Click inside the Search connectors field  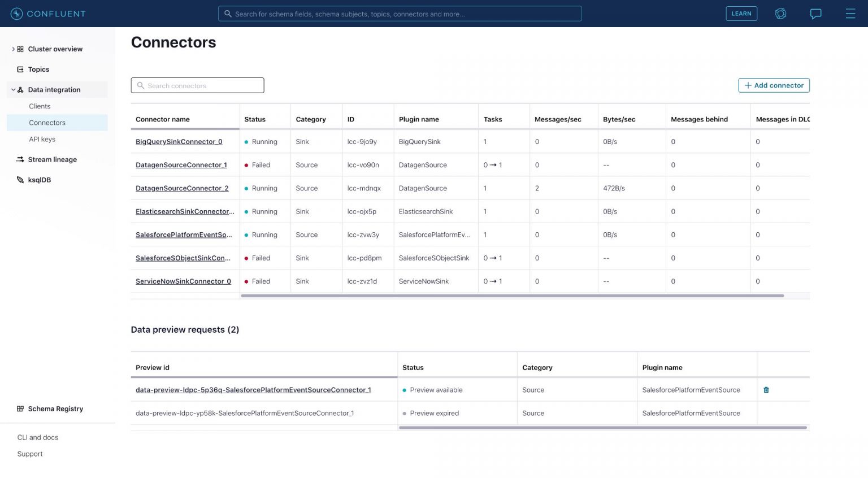[x=197, y=85]
